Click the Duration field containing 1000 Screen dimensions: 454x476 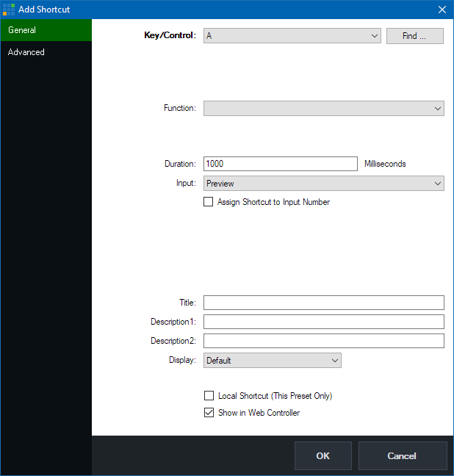[x=280, y=164]
